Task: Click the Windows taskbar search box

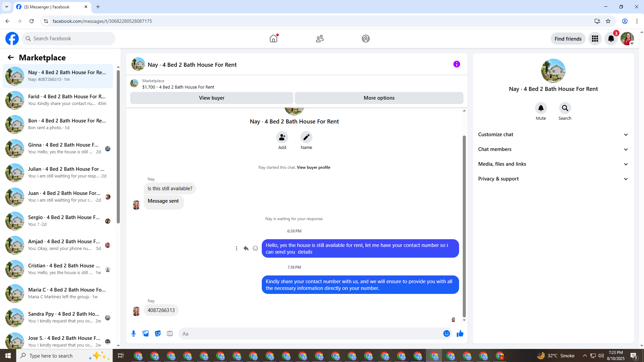Action: click(x=64, y=356)
